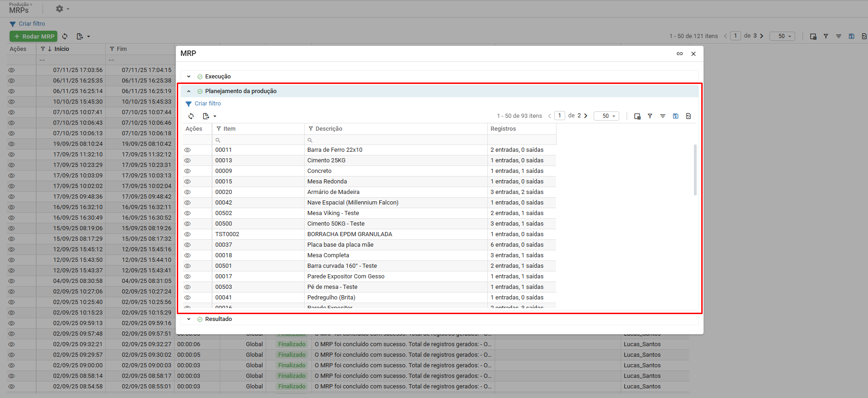Open eye icon for BORRACHA EPDM GRANULADA

[x=187, y=234]
